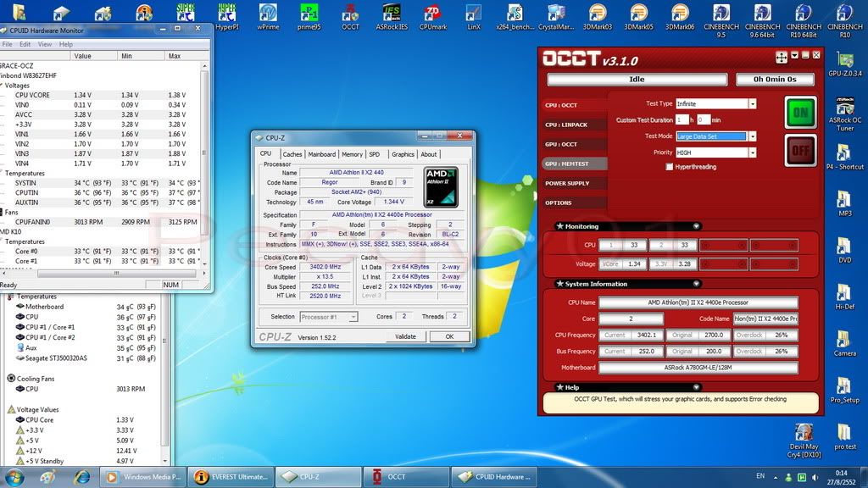Open the SPD tab in CPU-Z
This screenshot has height=488, width=868.
[375, 154]
